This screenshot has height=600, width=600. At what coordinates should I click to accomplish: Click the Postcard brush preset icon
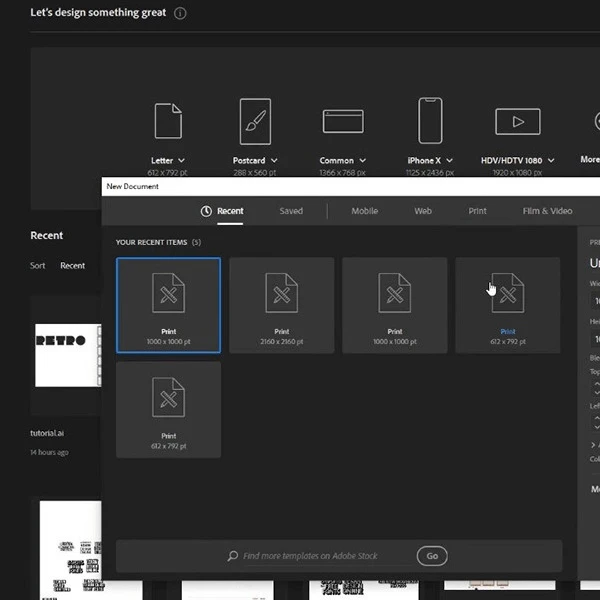255,121
